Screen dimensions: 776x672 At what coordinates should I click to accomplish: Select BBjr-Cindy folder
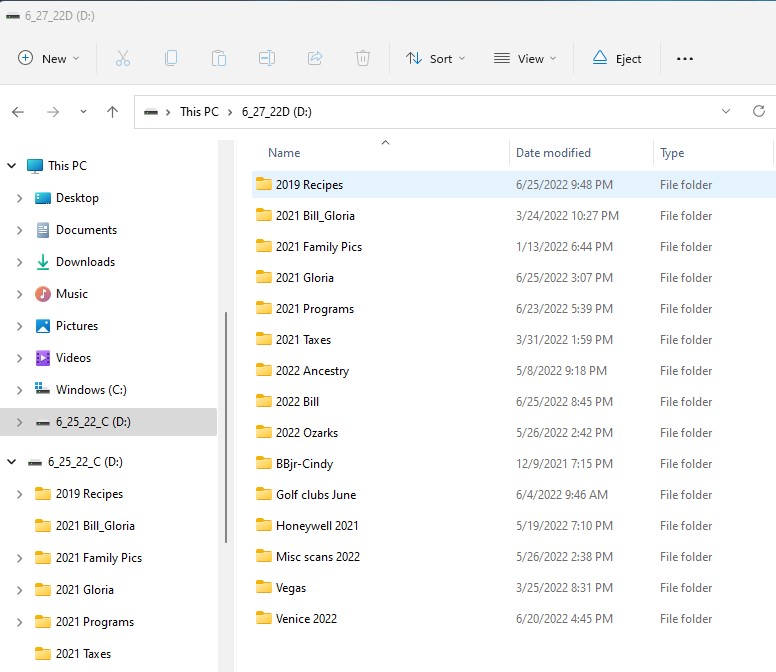click(304, 464)
